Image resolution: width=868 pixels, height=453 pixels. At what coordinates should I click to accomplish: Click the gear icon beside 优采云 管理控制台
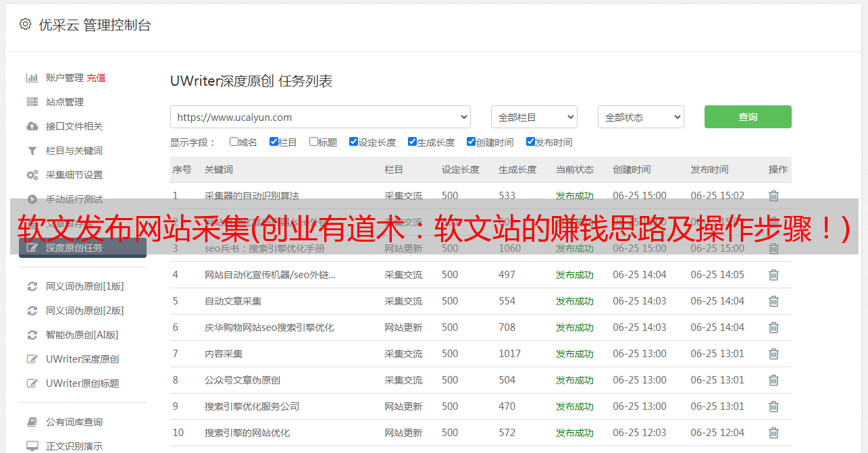(x=25, y=24)
